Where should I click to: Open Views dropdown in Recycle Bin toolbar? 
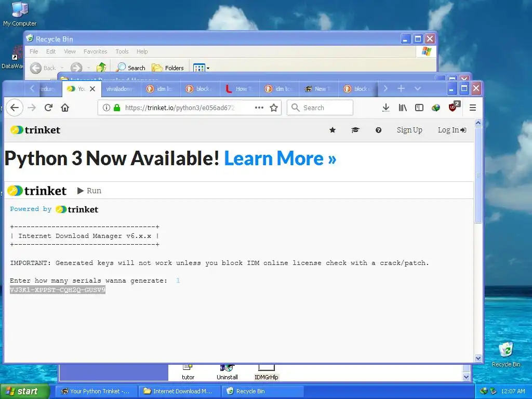click(x=201, y=68)
